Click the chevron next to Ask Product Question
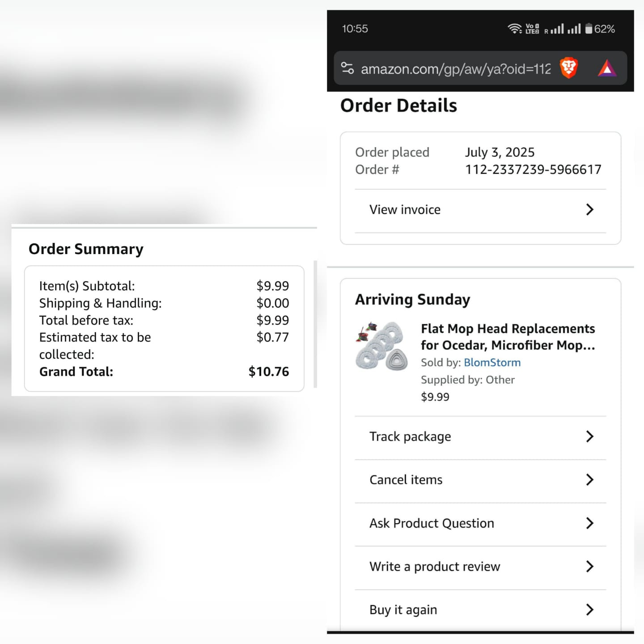This screenshot has width=644, height=644. coord(589,523)
